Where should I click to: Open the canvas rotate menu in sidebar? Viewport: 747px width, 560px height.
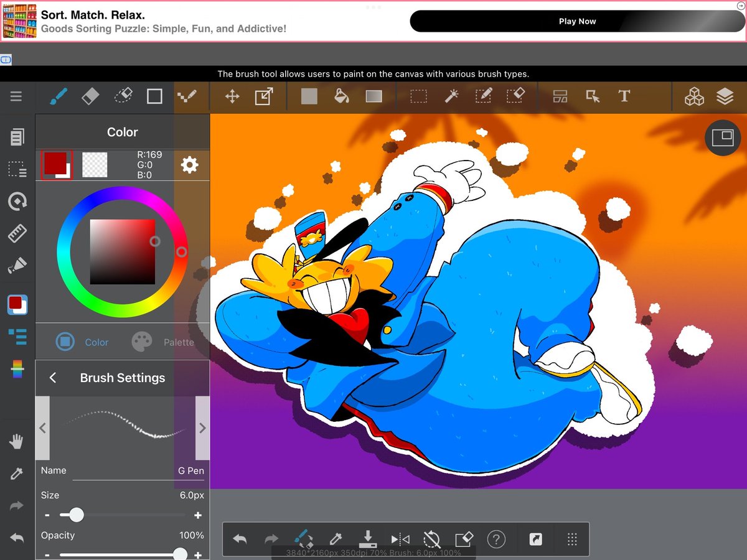pyautogui.click(x=17, y=202)
